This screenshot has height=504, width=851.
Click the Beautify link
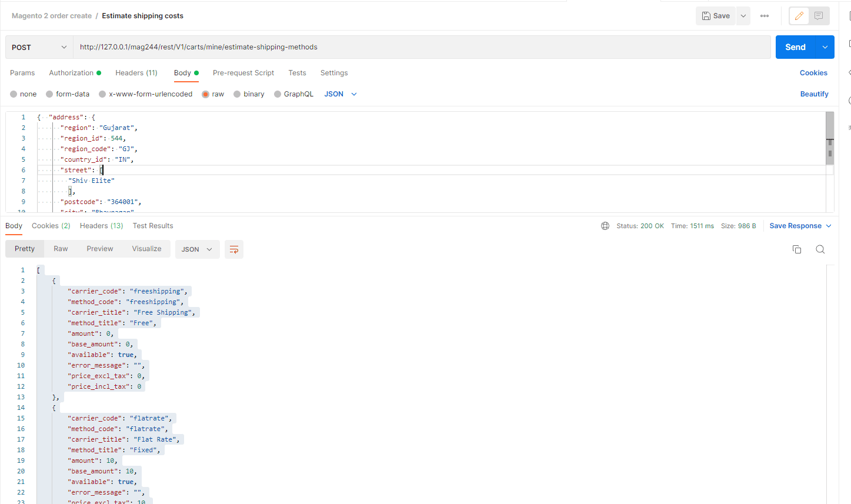(815, 94)
